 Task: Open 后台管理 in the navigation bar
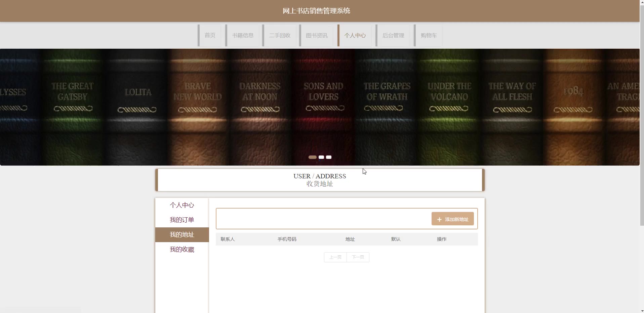pyautogui.click(x=393, y=35)
